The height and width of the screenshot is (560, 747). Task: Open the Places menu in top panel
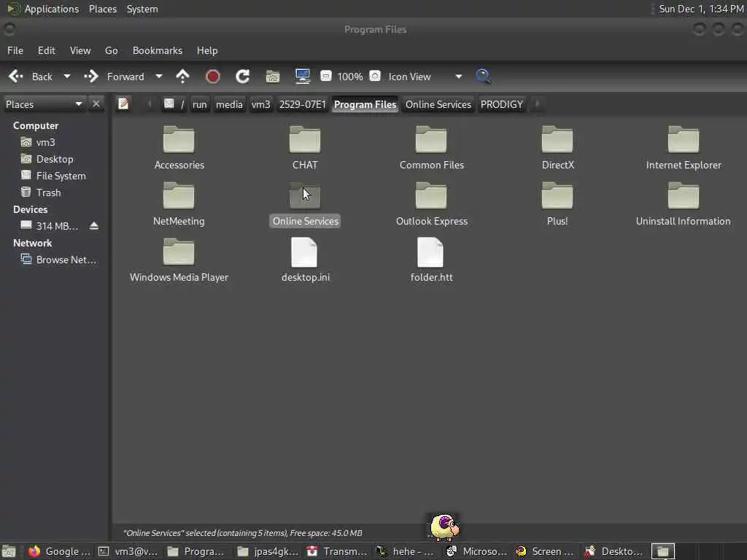click(102, 9)
